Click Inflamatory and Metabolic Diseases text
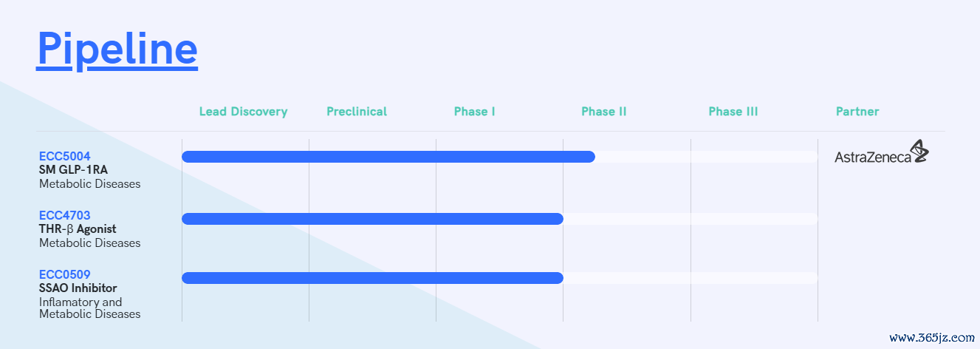 click(x=89, y=308)
